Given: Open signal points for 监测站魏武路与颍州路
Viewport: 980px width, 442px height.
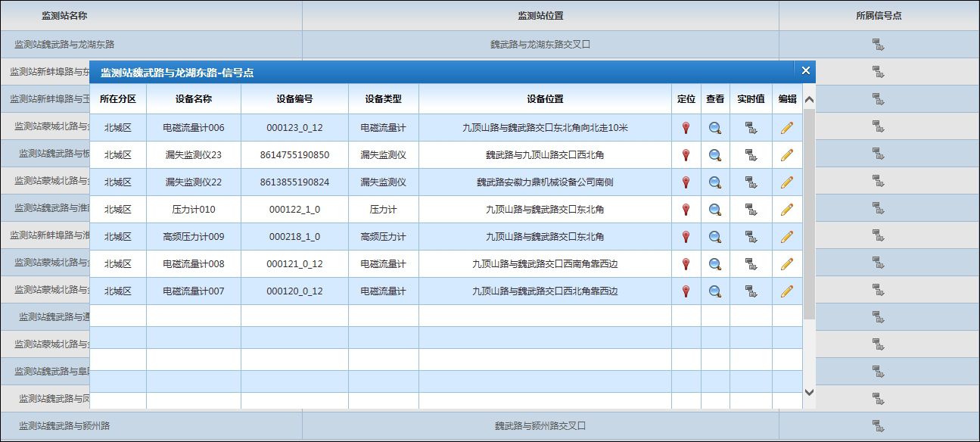Looking at the screenshot, I should (x=878, y=426).
